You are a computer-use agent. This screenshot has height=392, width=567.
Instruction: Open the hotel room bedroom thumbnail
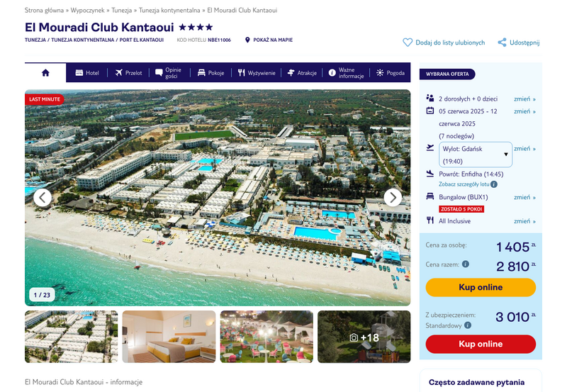[x=169, y=337]
